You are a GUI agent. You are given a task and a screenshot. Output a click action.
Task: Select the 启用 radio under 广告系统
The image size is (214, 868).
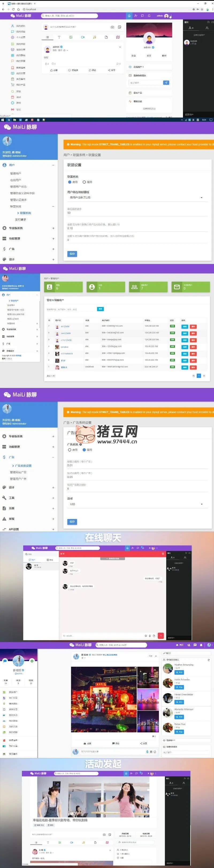point(70,450)
